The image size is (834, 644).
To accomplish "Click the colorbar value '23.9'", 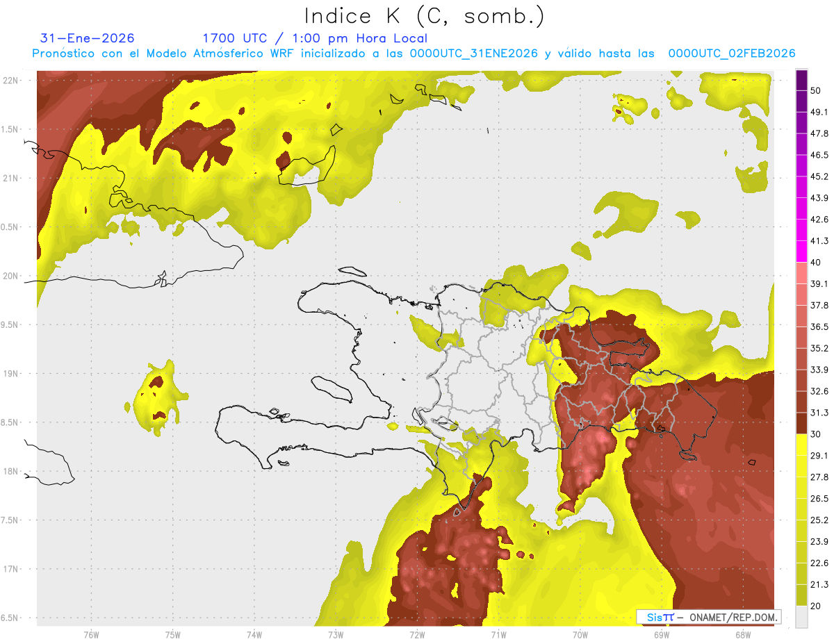I will pos(819,542).
